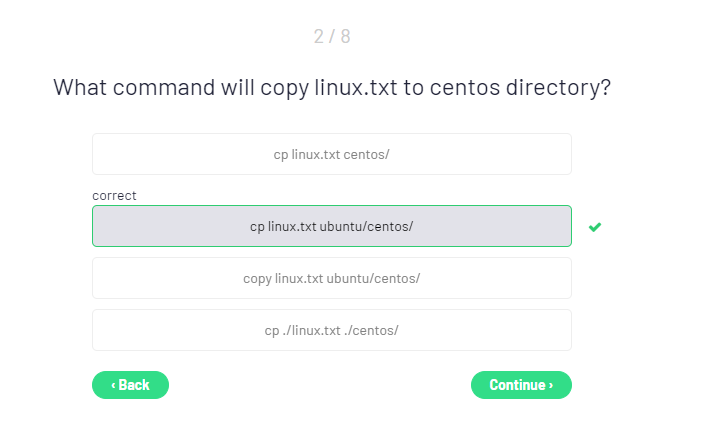703x446 pixels.
Task: Click the tick mark beside the correct answer
Action: click(595, 227)
